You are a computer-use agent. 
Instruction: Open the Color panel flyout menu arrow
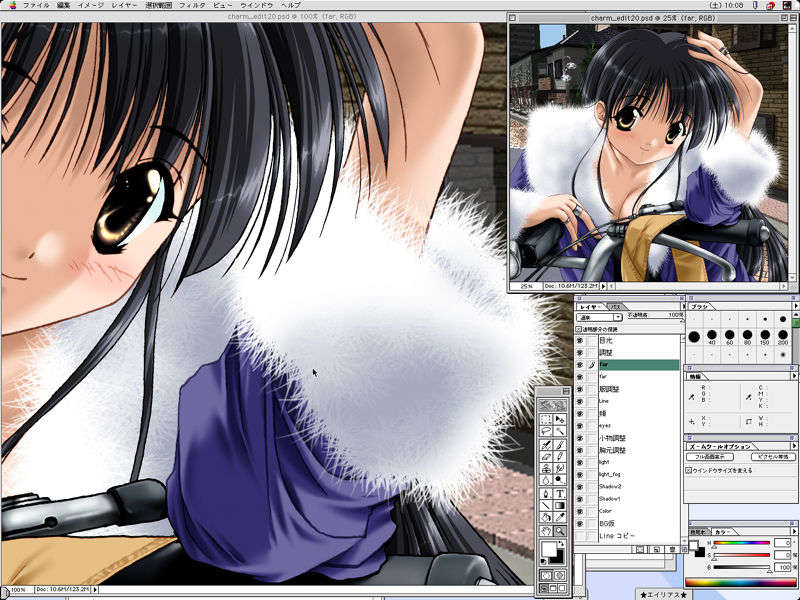[794, 531]
